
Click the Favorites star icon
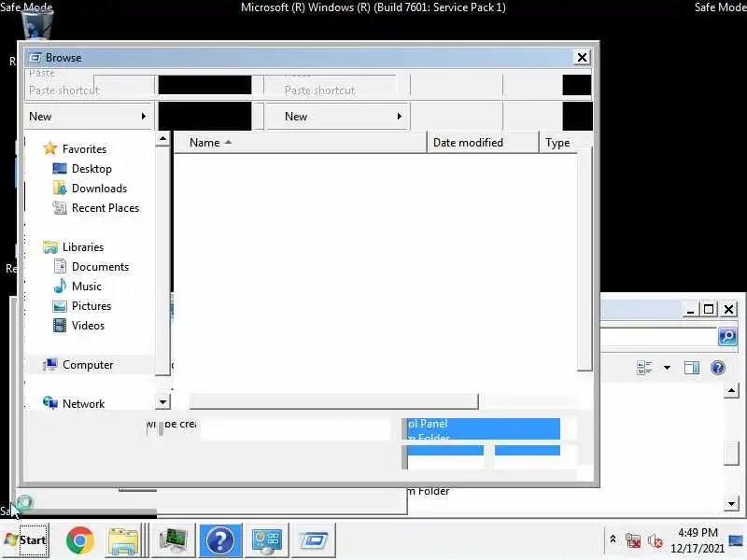(50, 148)
